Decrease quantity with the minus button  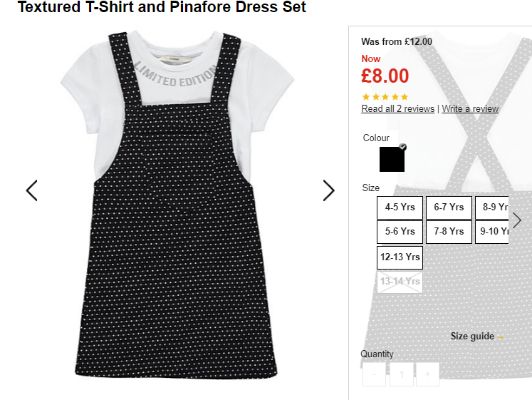pyautogui.click(x=374, y=374)
